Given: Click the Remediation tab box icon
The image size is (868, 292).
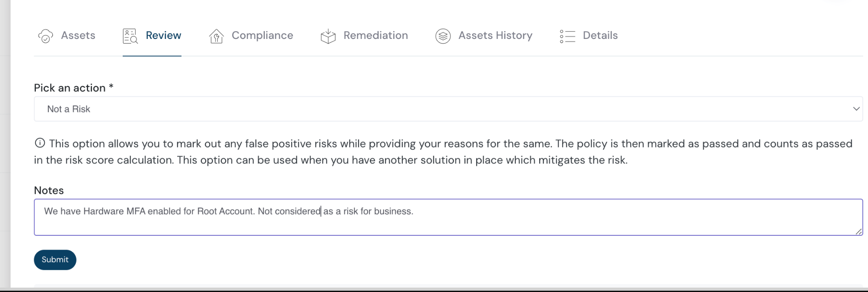Looking at the screenshot, I should (328, 36).
